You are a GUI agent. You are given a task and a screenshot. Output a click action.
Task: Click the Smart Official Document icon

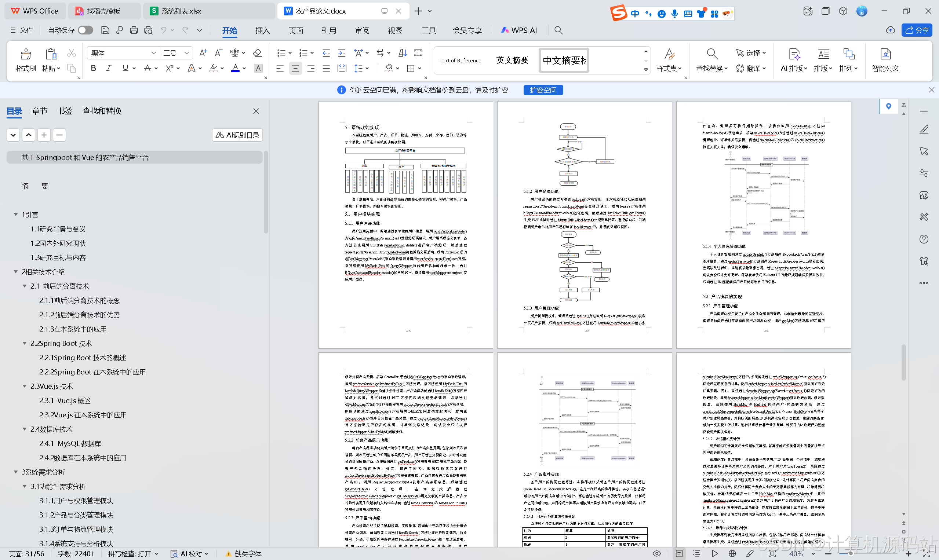[x=885, y=55]
